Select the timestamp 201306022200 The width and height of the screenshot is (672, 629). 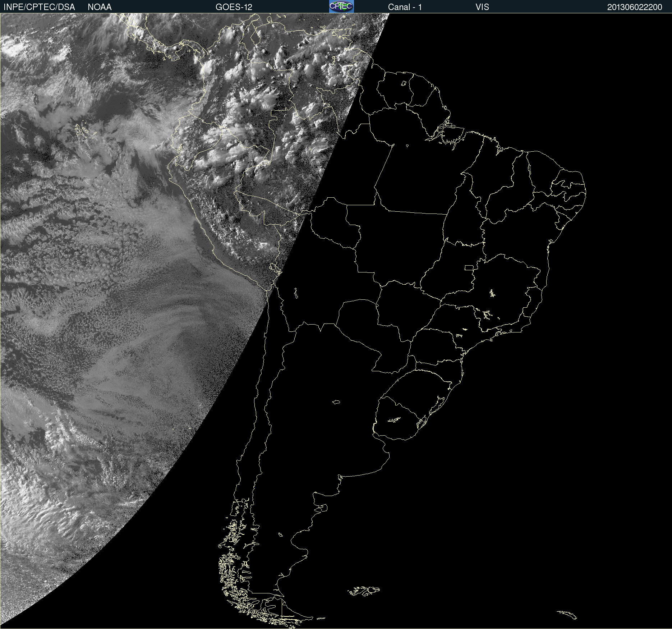[635, 7]
